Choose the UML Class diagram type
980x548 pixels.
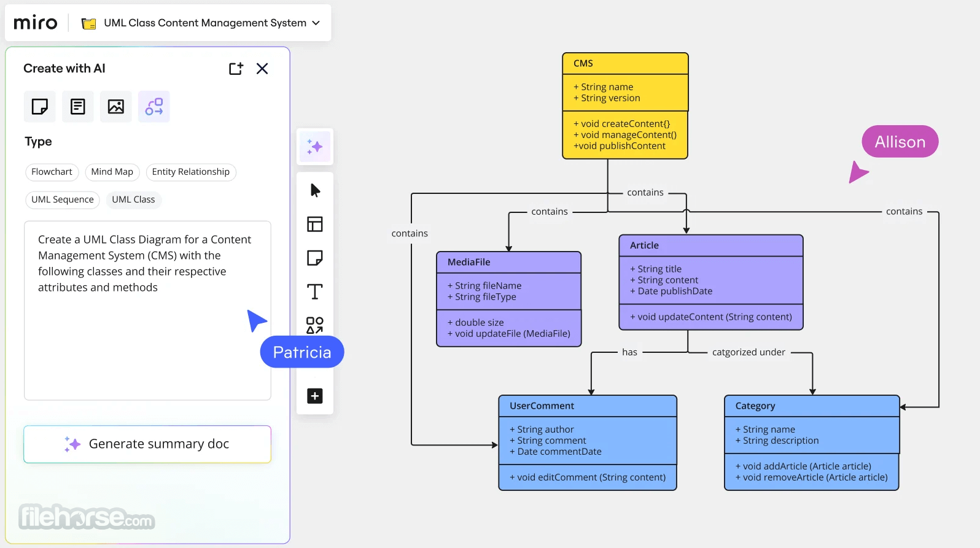coord(133,199)
